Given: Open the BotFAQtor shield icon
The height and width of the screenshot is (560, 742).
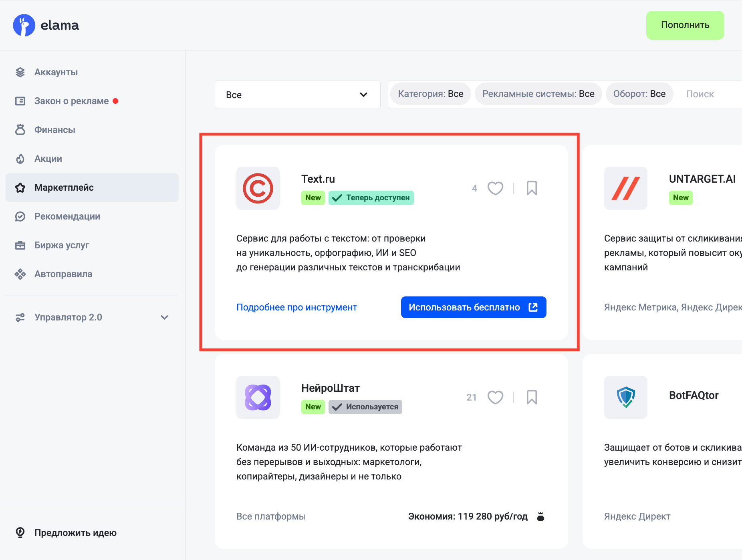Looking at the screenshot, I should point(625,397).
